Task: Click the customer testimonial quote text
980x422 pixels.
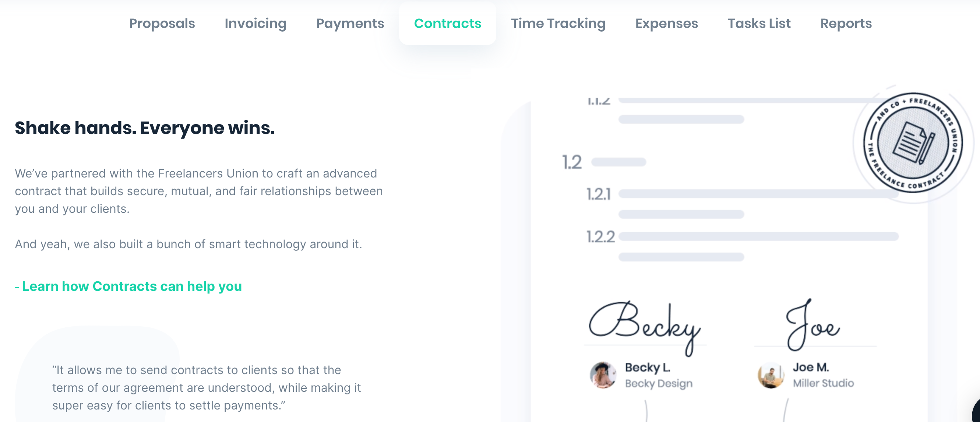Action: (x=206, y=387)
